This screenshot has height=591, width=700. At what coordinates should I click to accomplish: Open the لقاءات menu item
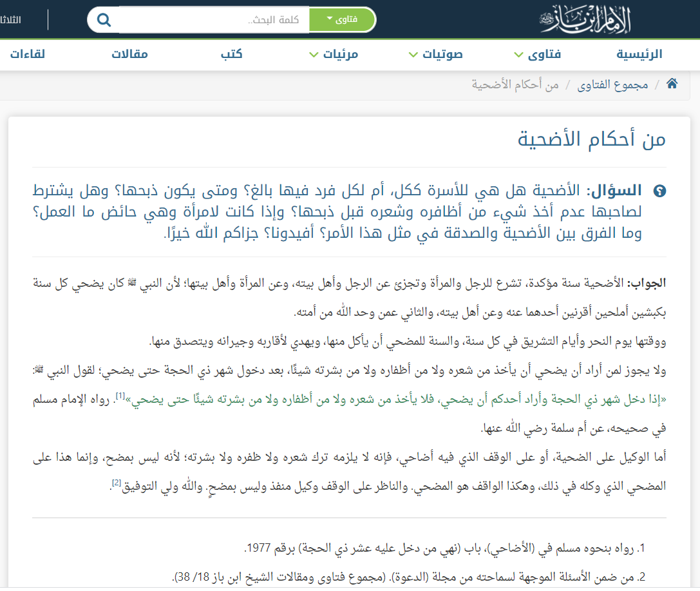pos(28,55)
